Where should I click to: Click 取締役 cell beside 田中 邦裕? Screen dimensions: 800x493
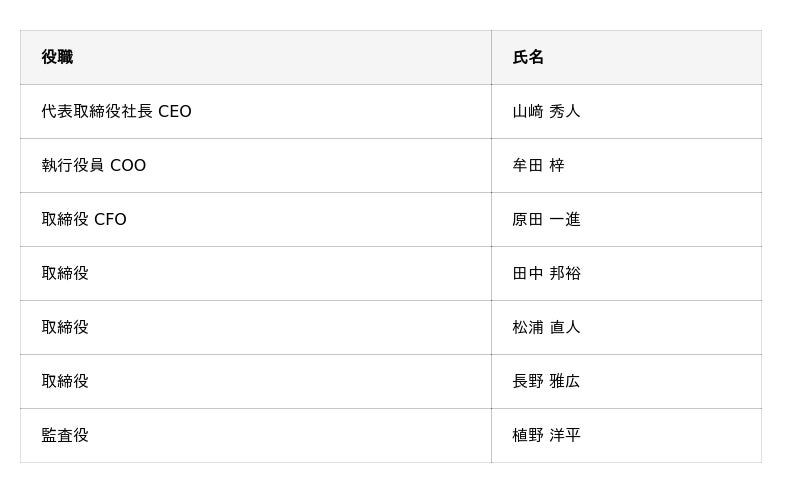click(256, 274)
